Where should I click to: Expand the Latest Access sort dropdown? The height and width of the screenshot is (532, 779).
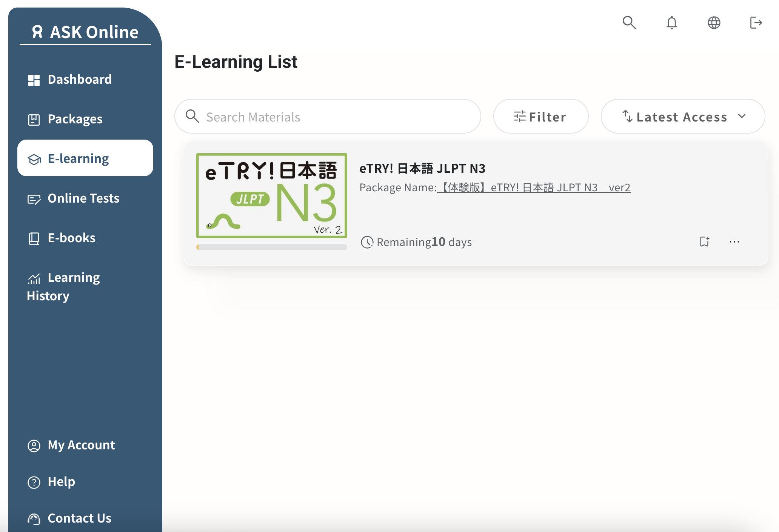tap(682, 117)
